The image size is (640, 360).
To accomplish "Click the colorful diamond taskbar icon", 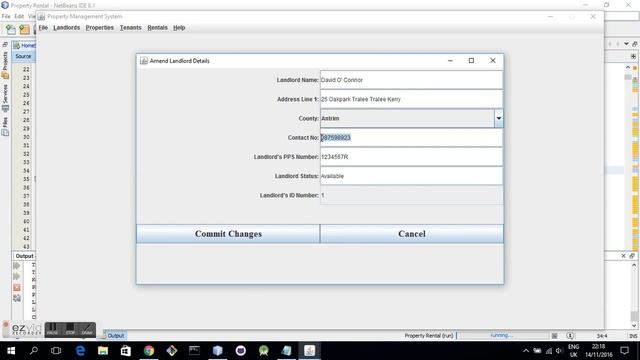I will click(172, 351).
